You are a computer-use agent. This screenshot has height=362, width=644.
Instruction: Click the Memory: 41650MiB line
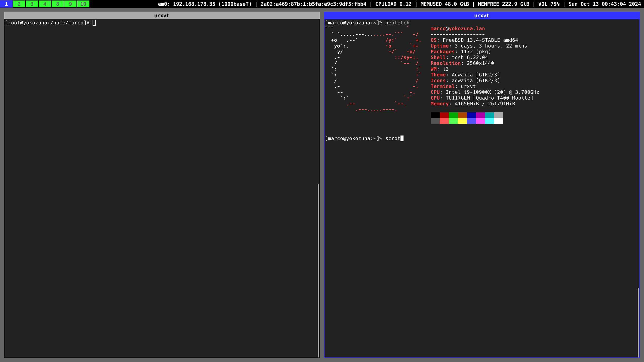point(473,104)
